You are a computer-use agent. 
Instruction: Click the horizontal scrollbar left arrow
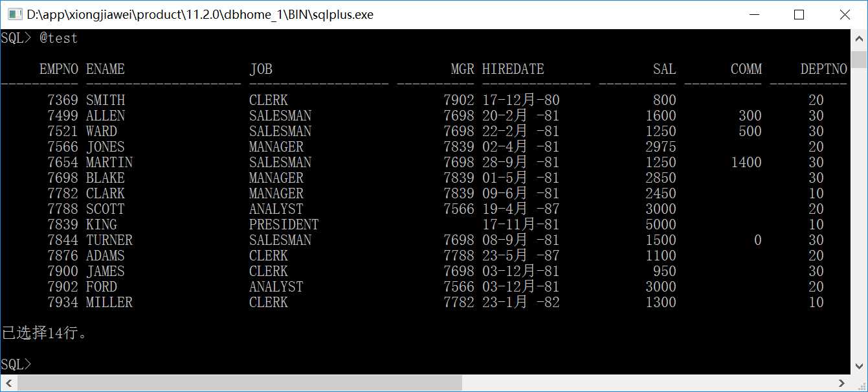coord(8,383)
